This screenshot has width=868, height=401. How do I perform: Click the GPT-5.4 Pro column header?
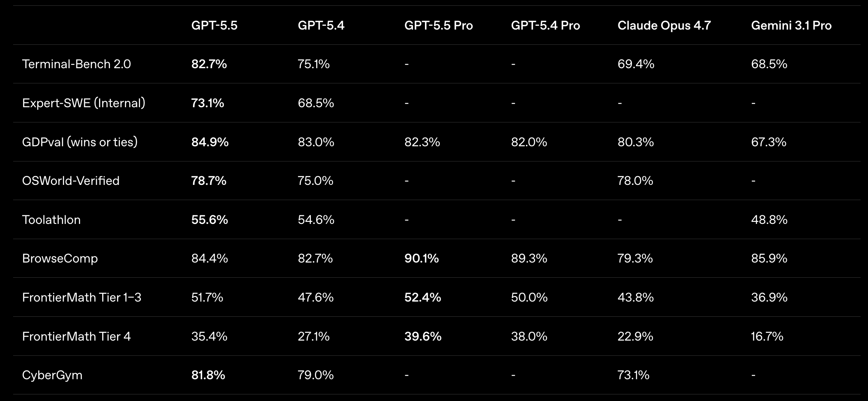click(545, 25)
